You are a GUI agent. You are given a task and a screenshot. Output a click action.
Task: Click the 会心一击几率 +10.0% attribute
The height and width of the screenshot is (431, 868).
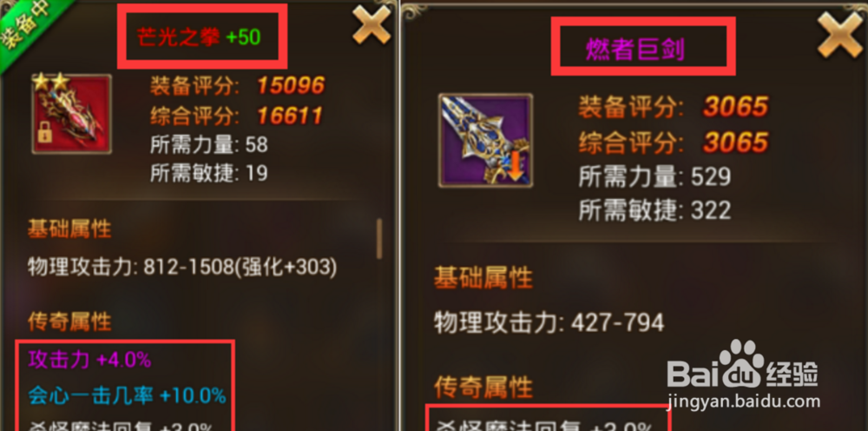point(128,396)
